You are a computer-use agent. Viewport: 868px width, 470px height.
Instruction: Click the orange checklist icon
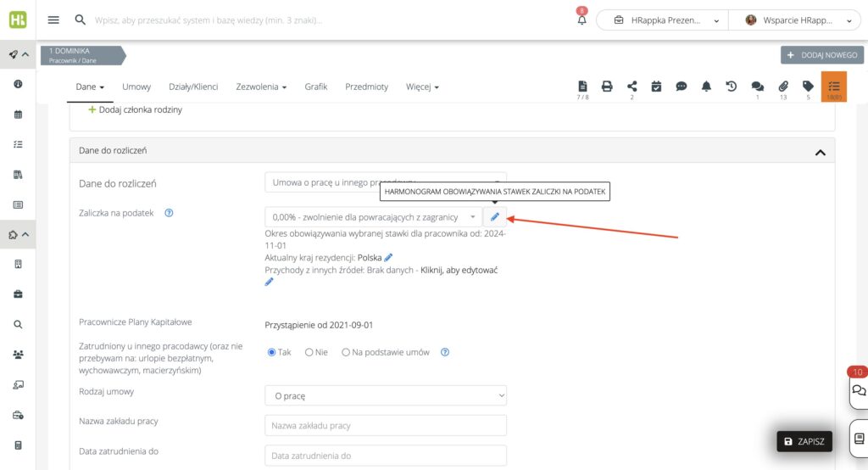834,87
